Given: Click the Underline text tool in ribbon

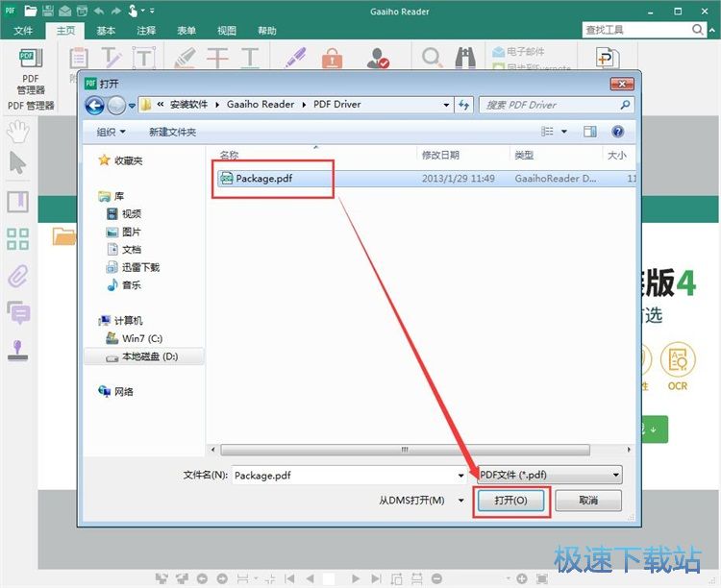Looking at the screenshot, I should click(250, 58).
